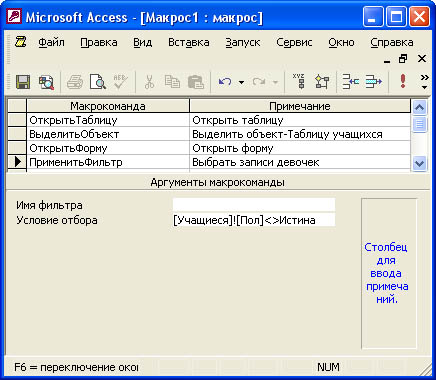Click the Spelling check icon
This screenshot has width=436, height=380.
tap(120, 82)
